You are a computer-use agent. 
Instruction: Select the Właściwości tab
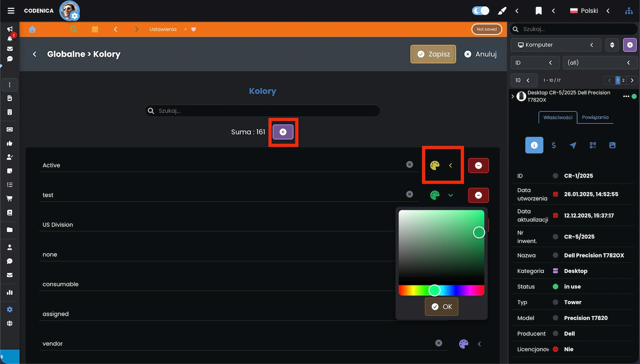(557, 117)
